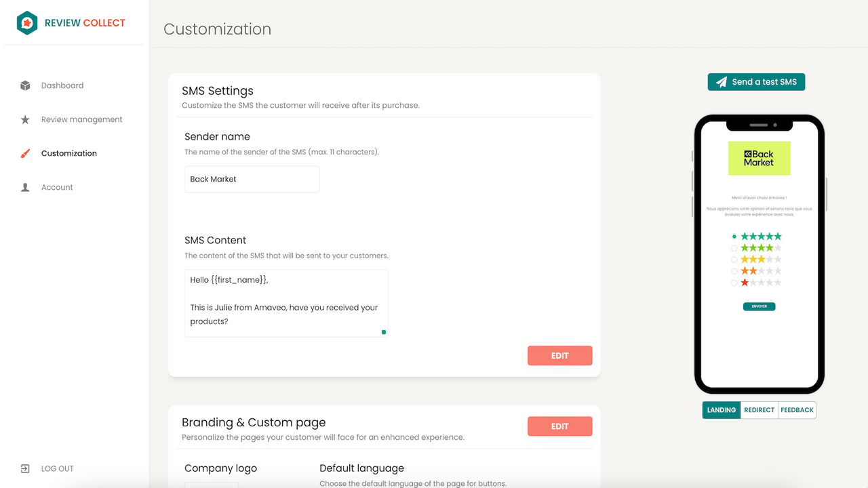Click the paper plane icon on Send test SMS
The image size is (868, 488).
click(722, 82)
